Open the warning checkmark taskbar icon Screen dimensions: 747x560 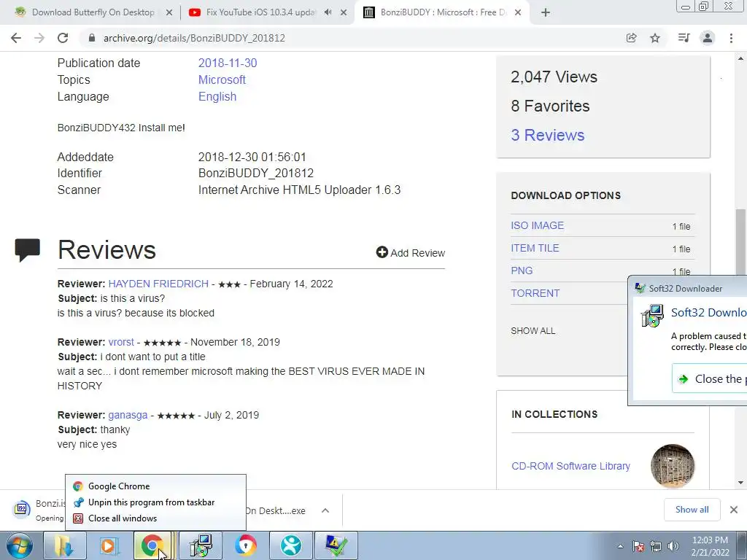336,545
